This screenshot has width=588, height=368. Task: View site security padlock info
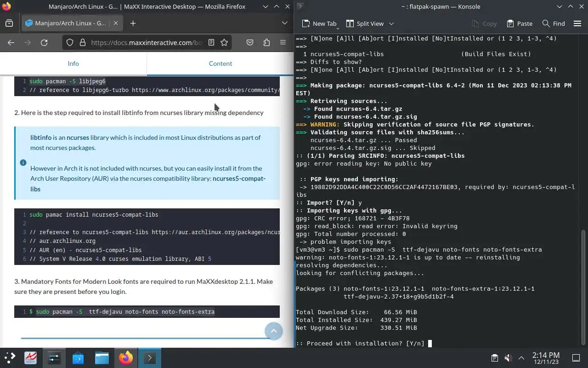(x=83, y=42)
